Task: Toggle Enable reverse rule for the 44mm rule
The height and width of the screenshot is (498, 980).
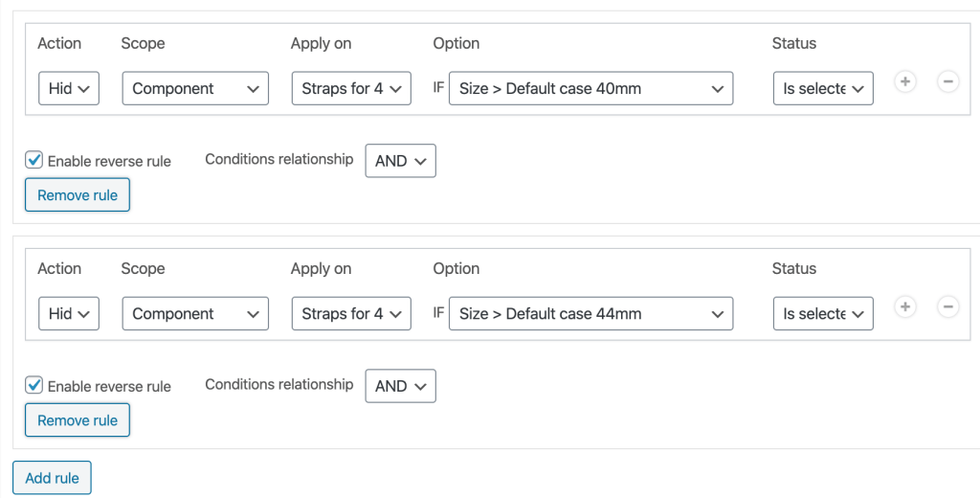Action: (34, 386)
